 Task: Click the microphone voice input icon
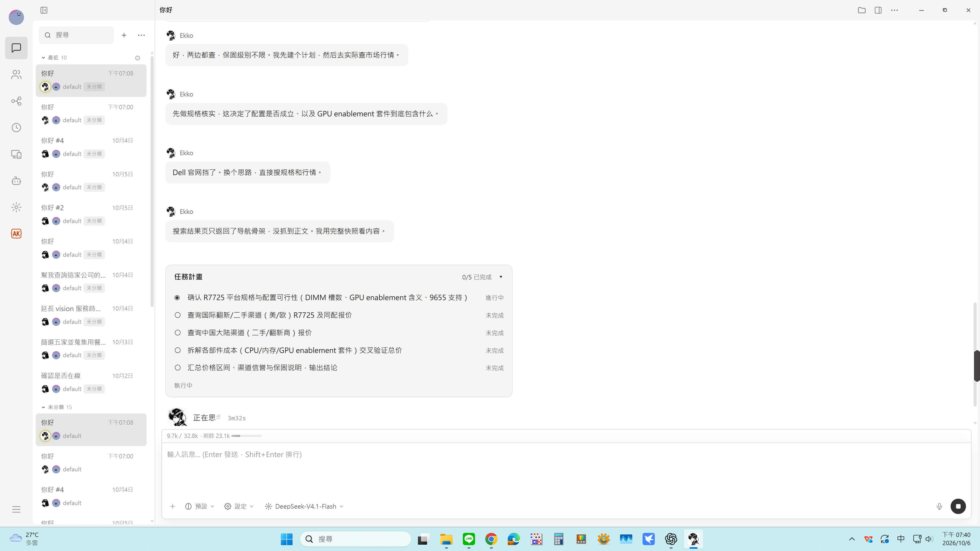click(x=939, y=506)
